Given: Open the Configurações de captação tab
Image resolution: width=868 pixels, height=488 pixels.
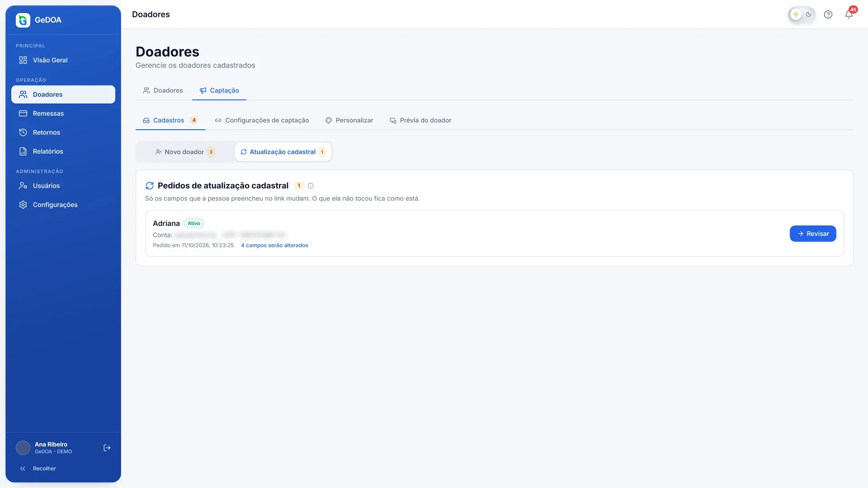Looking at the screenshot, I should coord(262,120).
